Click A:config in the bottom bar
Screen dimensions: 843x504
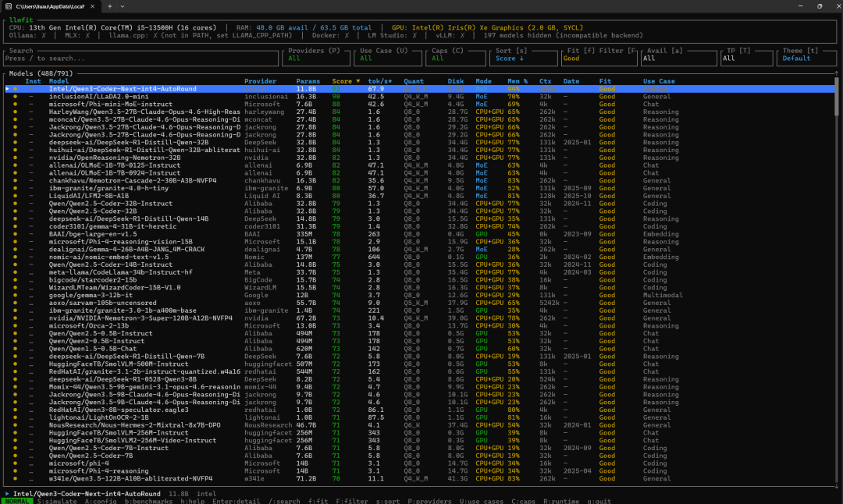(x=101, y=501)
